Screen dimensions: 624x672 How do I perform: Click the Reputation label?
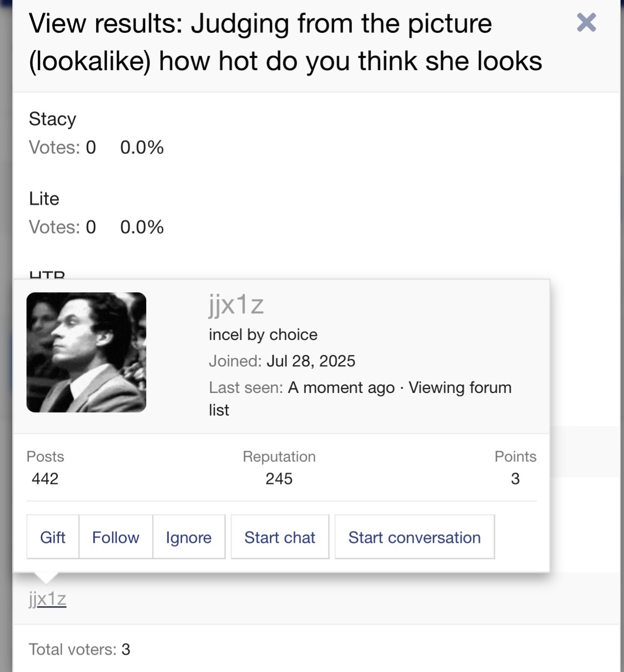(279, 456)
